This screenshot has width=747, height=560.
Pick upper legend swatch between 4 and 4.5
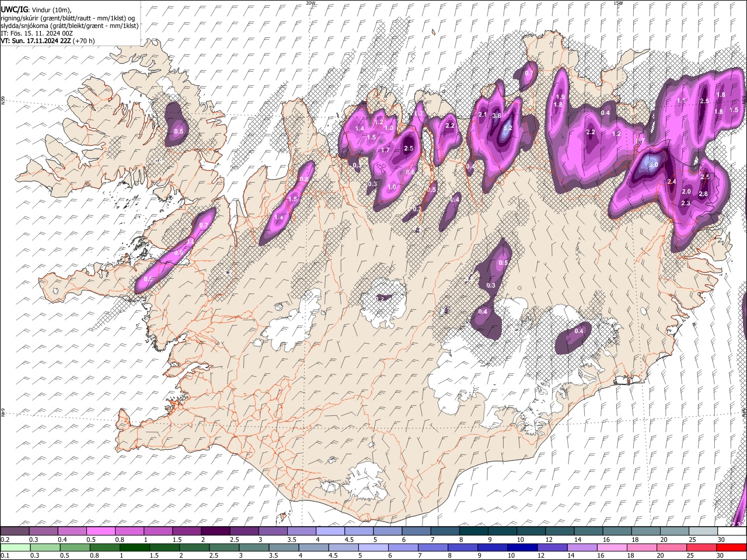click(x=330, y=531)
